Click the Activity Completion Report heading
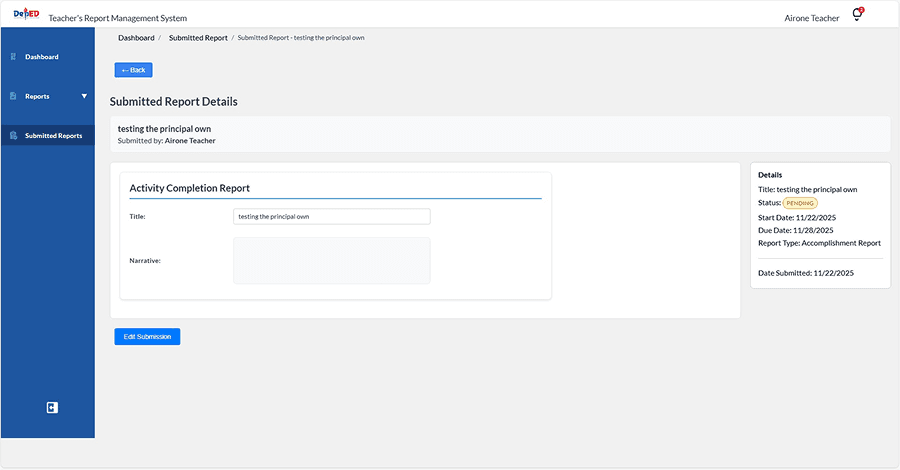The height and width of the screenshot is (470, 900). pyautogui.click(x=190, y=188)
